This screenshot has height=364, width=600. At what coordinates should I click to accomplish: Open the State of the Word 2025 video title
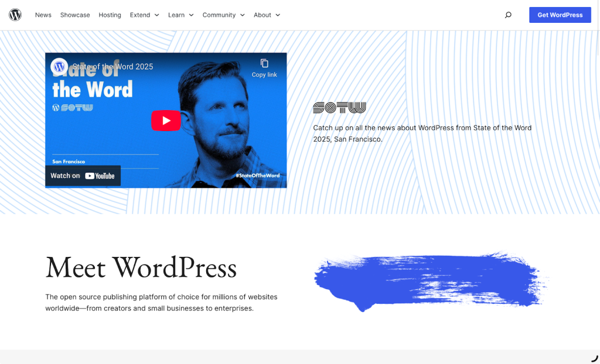click(x=113, y=67)
